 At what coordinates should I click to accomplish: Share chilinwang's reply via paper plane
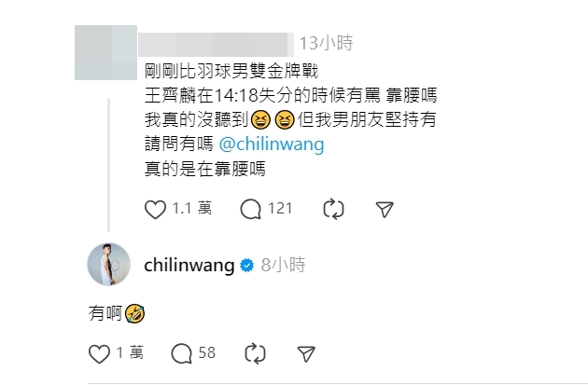[306, 353]
